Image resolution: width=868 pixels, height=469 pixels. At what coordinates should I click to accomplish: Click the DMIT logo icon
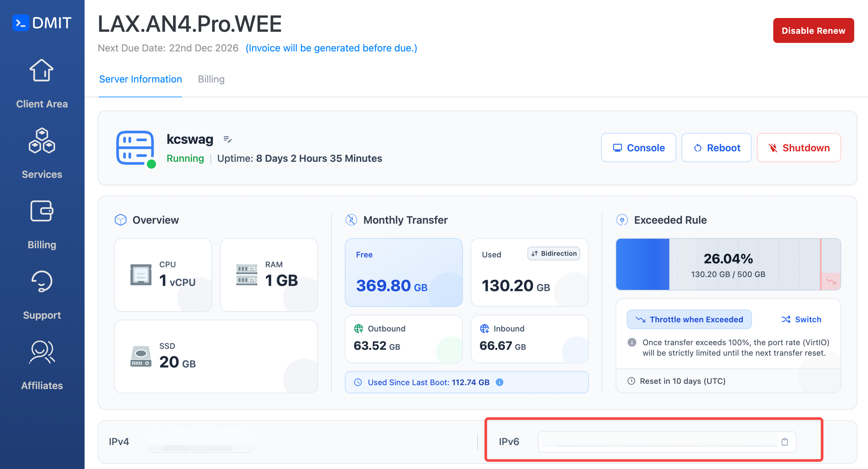point(21,23)
